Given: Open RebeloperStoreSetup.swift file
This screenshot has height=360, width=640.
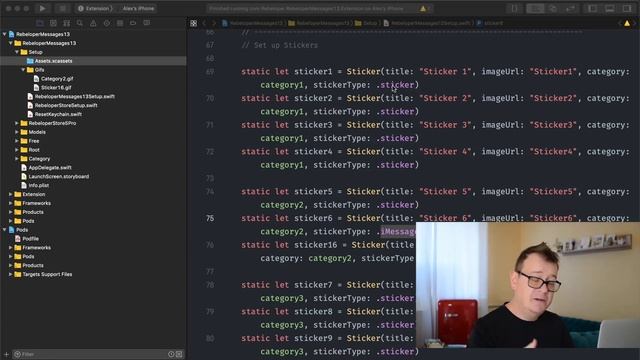Looking at the screenshot, I should click(66, 105).
